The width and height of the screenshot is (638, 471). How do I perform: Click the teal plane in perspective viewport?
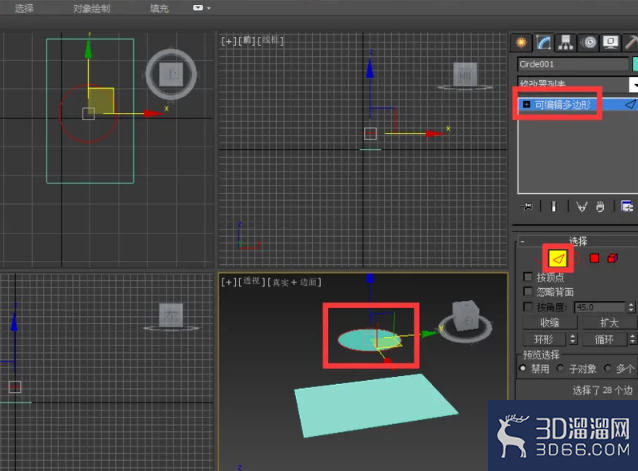(x=375, y=405)
